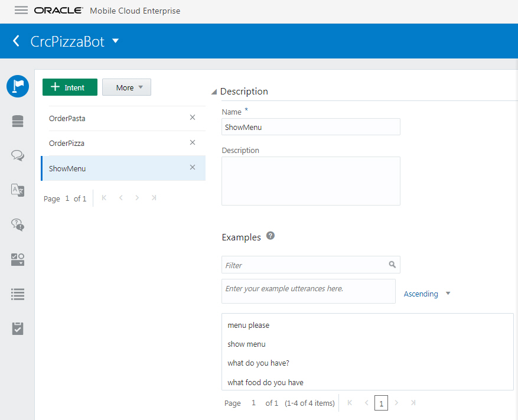Click the back arrow beside CrcPizzaBot
The image size is (518, 420).
[x=17, y=41]
